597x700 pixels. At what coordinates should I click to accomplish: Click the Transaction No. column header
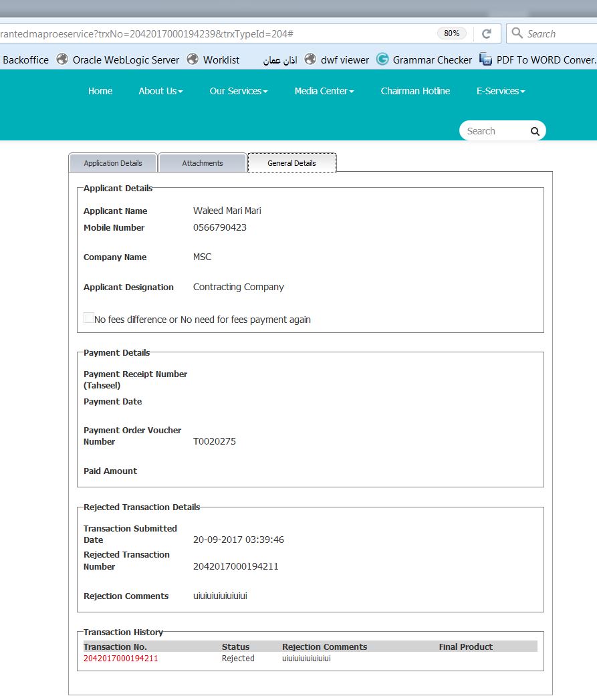point(115,647)
